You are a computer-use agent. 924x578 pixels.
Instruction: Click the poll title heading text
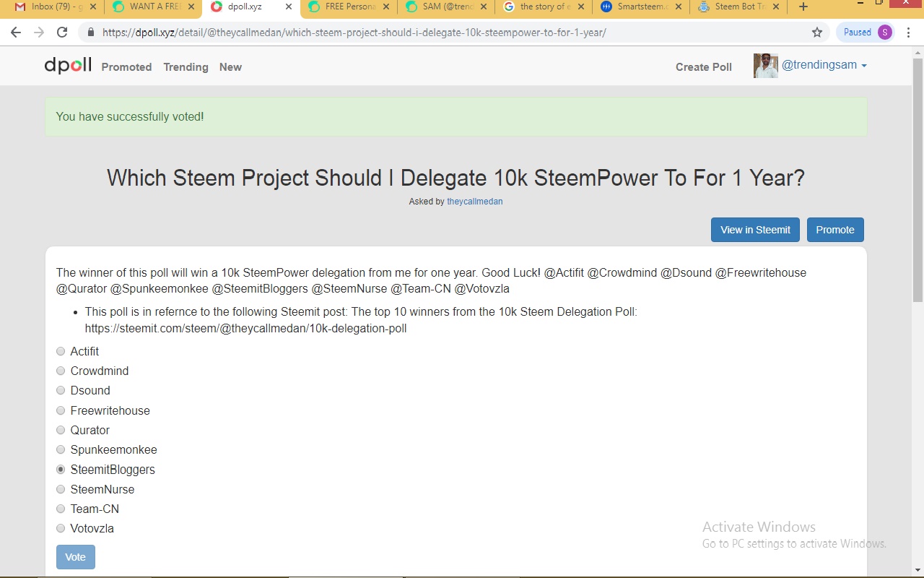tap(456, 178)
